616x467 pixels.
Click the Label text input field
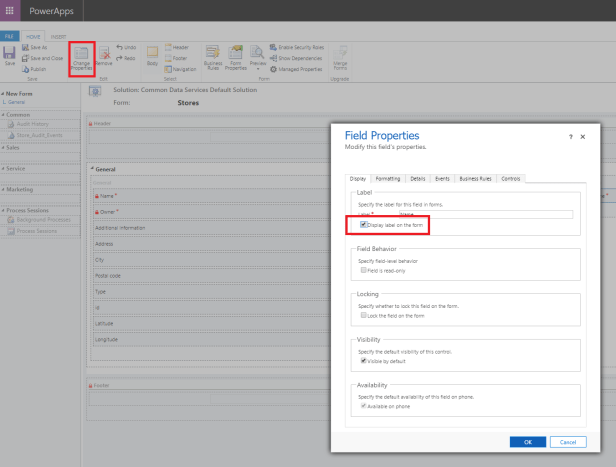pyautogui.click(x=486, y=214)
